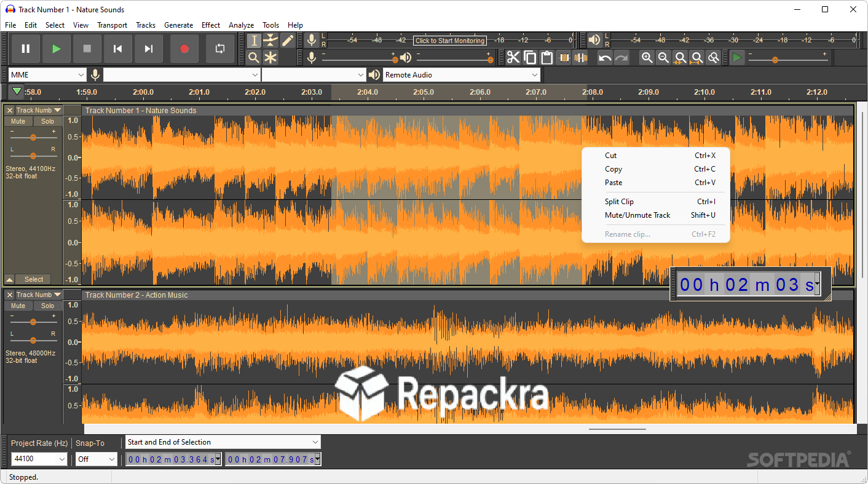Solo Track Number 2 Action Music
The width and height of the screenshot is (868, 484).
(x=48, y=306)
